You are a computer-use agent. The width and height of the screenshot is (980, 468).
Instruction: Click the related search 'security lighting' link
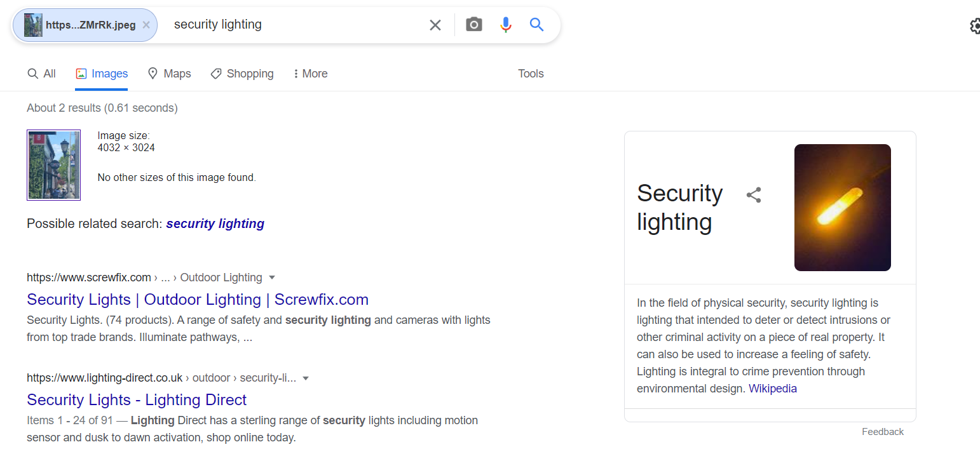pos(215,224)
